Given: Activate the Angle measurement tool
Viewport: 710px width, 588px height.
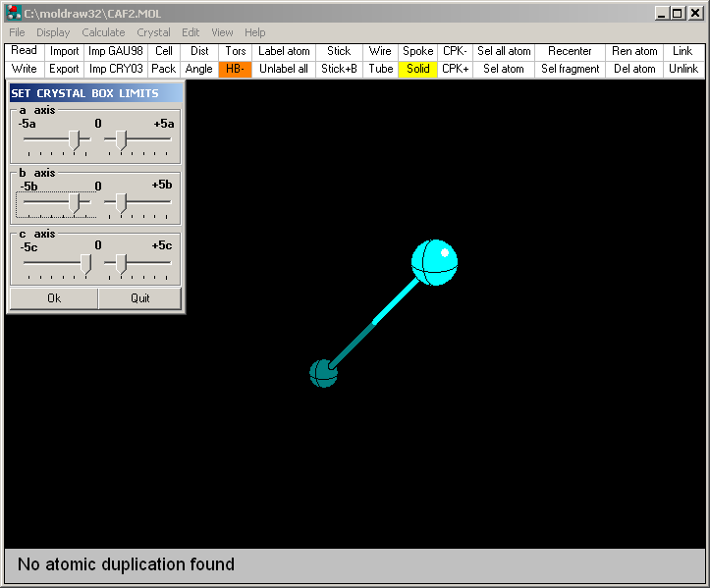Looking at the screenshot, I should [x=199, y=69].
